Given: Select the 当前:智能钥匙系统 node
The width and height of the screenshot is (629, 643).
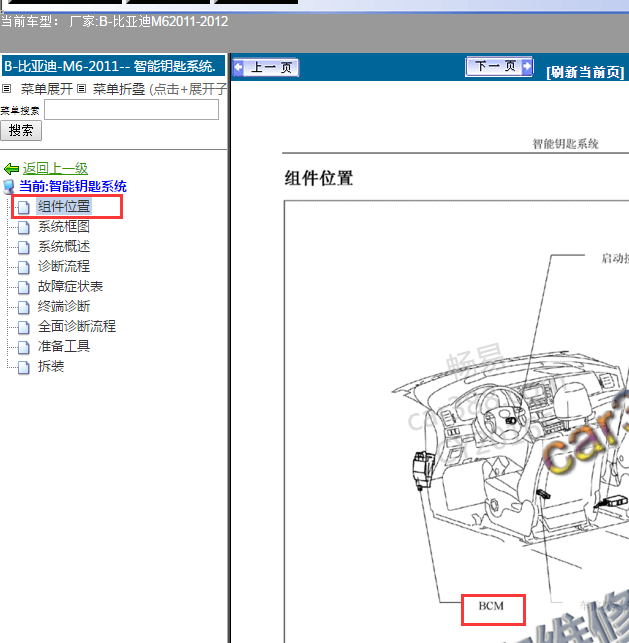Looking at the screenshot, I should (x=73, y=186).
